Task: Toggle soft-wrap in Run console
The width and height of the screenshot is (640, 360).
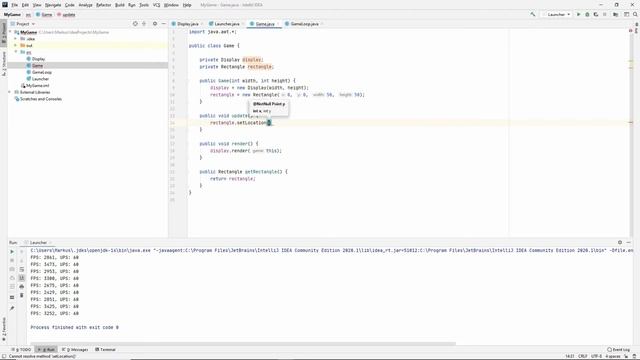Action: point(22,269)
